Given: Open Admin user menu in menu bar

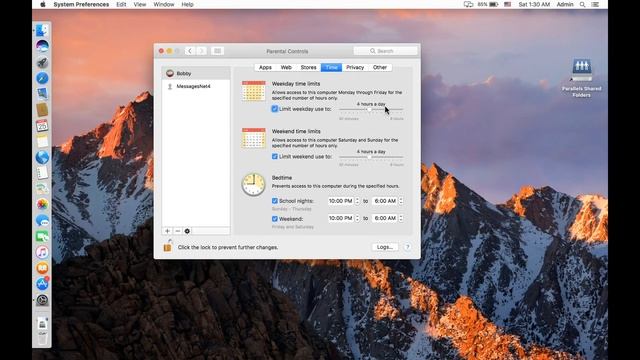Looking at the screenshot, I should pyautogui.click(x=565, y=4).
